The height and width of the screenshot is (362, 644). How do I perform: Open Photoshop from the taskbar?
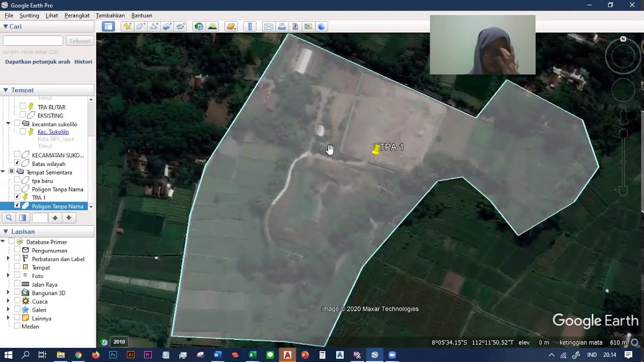113,355
